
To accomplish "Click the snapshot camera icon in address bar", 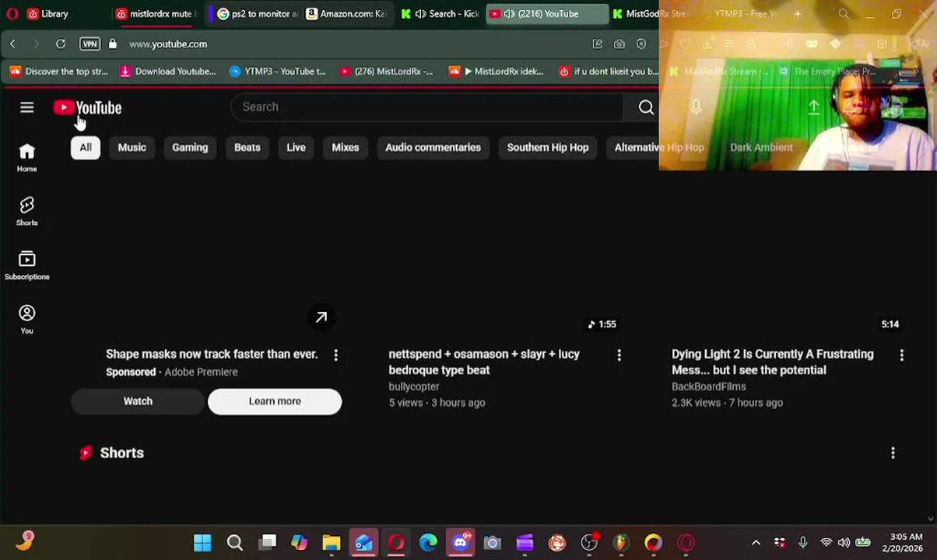I will tap(619, 44).
